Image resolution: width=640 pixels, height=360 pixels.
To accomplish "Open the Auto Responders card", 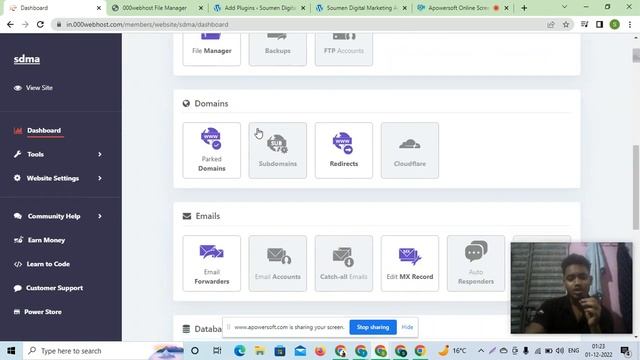I will (x=476, y=263).
